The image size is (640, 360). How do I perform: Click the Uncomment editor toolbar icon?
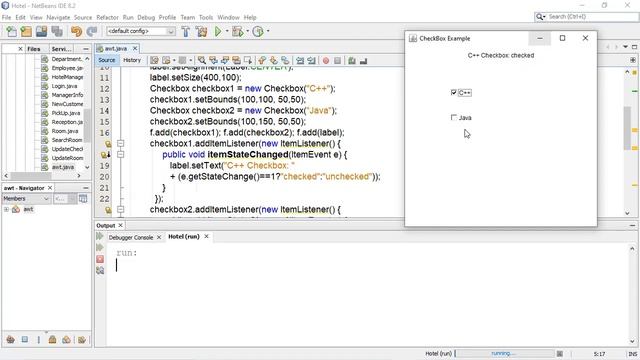click(363, 60)
